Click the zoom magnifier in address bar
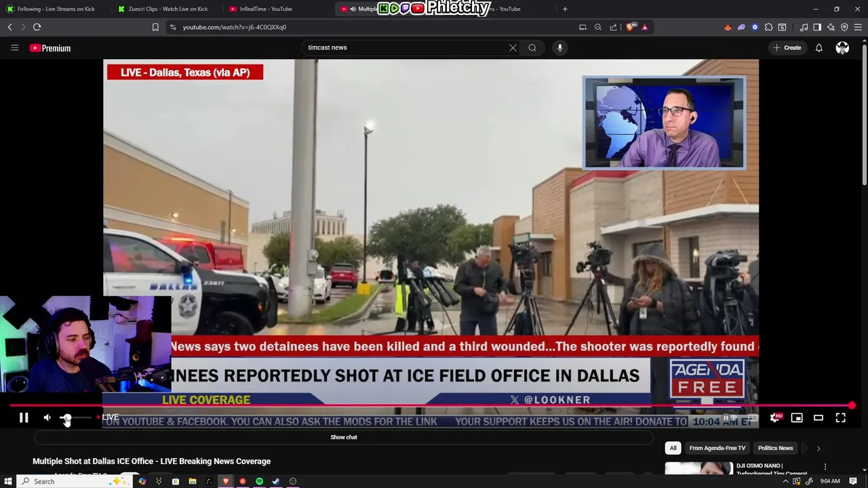This screenshot has height=488, width=868. click(597, 27)
